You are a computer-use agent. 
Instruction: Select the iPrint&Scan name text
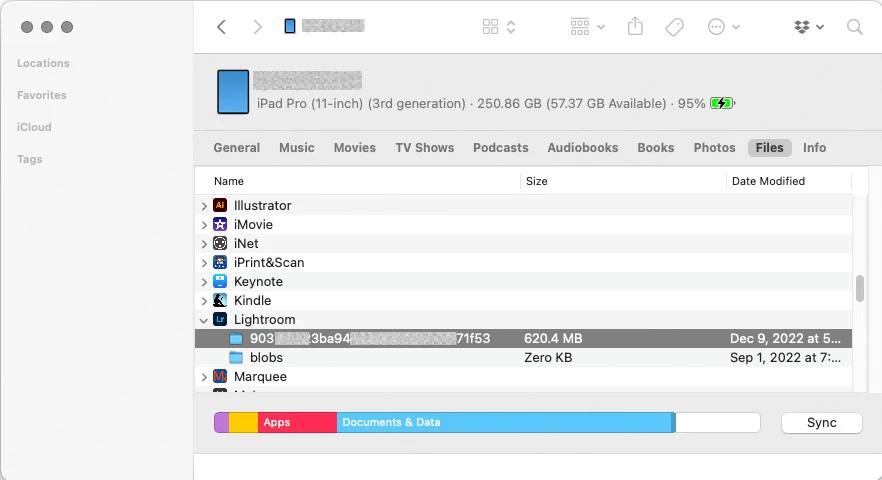click(269, 262)
